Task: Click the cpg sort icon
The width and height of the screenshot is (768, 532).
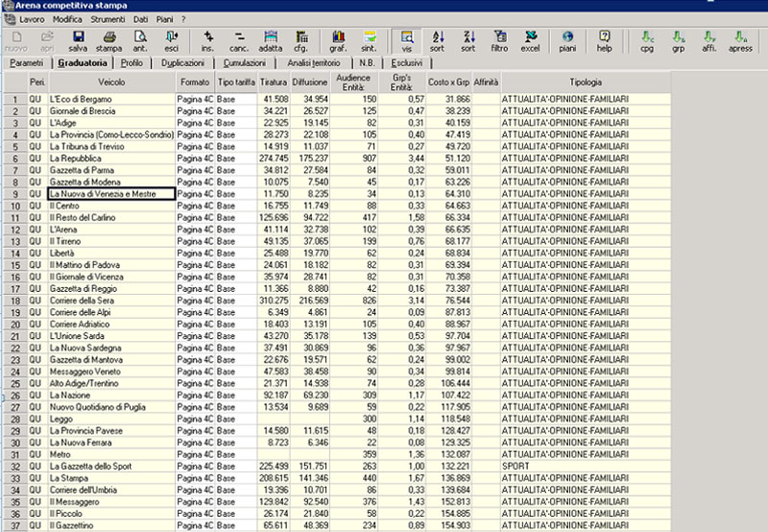Action: point(648,40)
